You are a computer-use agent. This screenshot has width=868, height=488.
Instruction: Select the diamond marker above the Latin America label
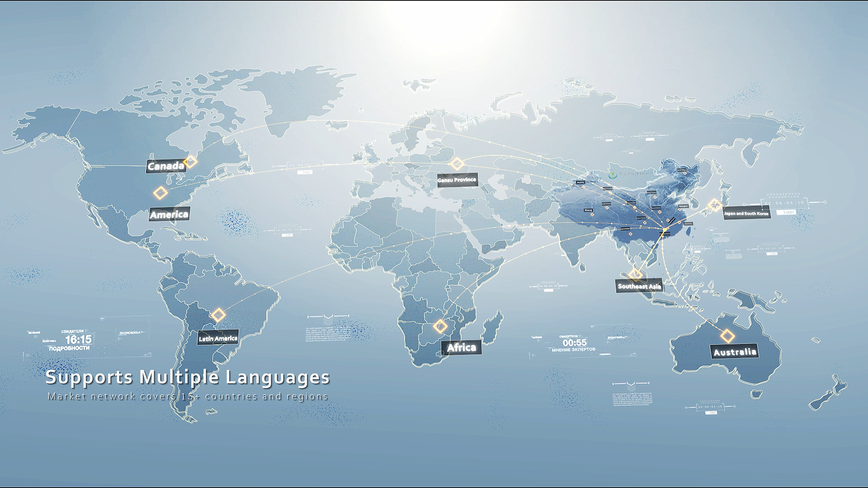(218, 315)
